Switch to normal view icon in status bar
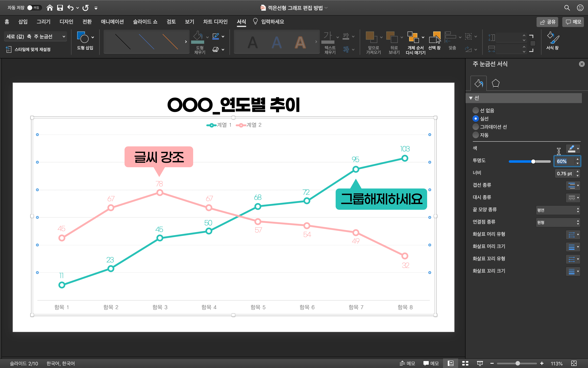 click(x=450, y=363)
